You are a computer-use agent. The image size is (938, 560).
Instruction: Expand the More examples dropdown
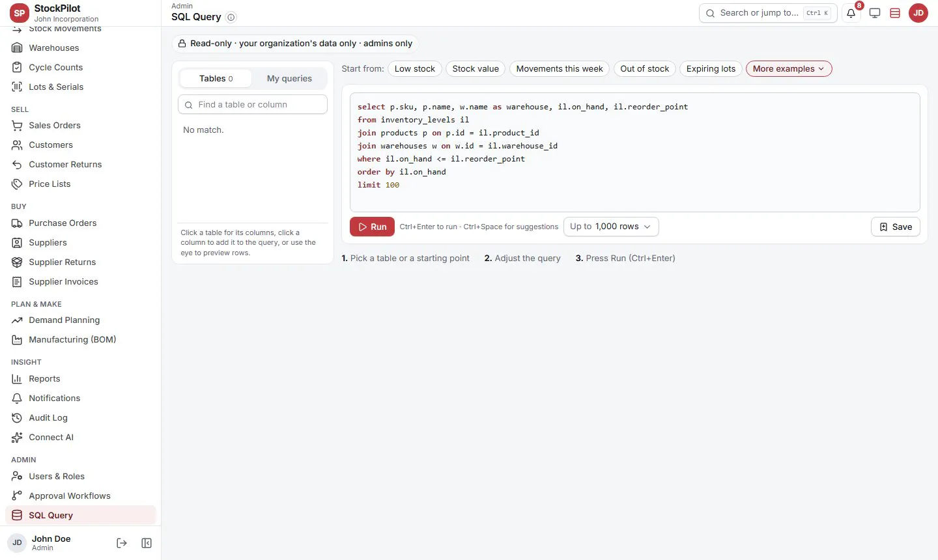pyautogui.click(x=789, y=68)
